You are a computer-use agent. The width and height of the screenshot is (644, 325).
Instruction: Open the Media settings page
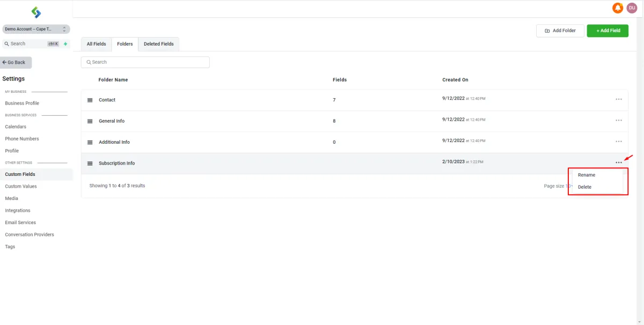11,198
